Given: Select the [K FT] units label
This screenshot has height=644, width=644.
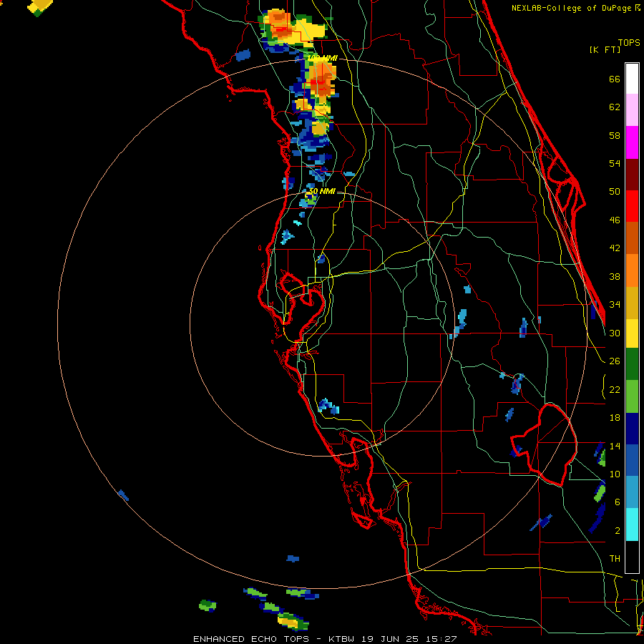Looking at the screenshot, I should 605,49.
